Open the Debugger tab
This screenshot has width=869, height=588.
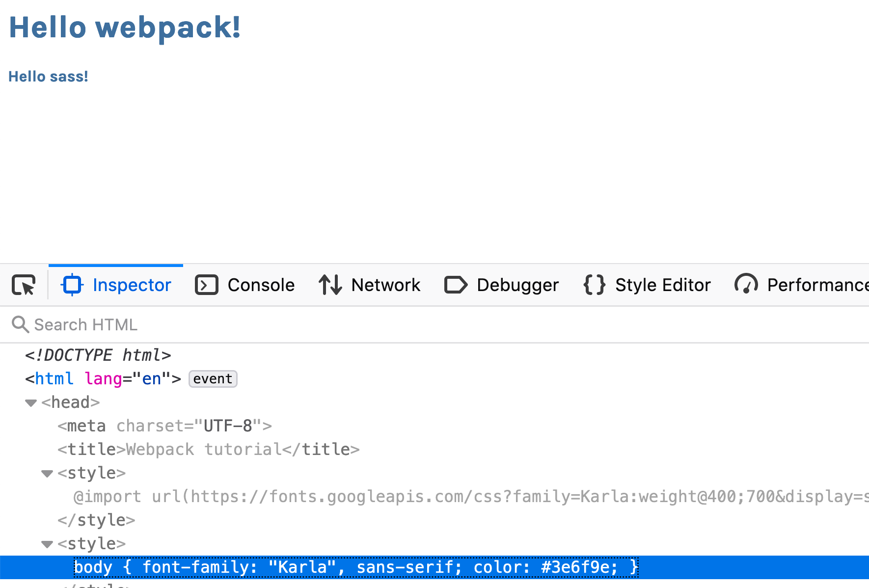pos(501,285)
